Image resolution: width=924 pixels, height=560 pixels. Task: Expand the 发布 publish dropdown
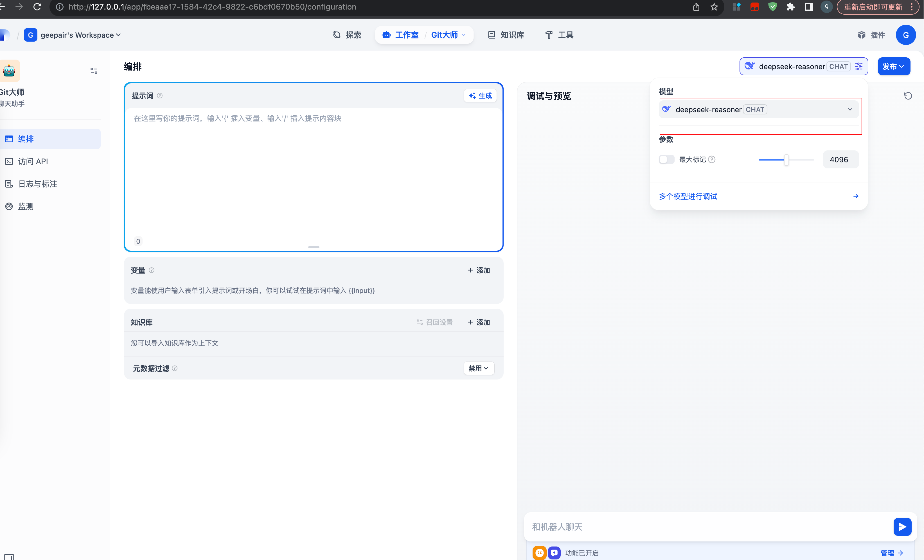point(894,66)
